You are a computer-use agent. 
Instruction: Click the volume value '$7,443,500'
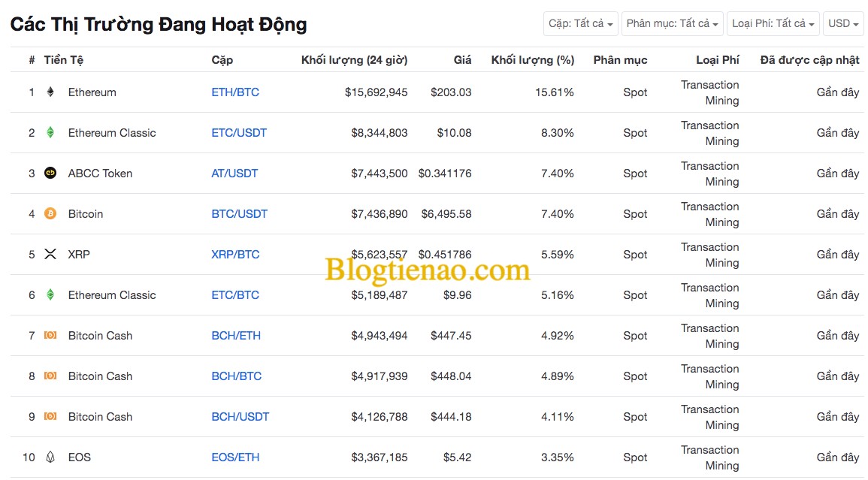(380, 174)
